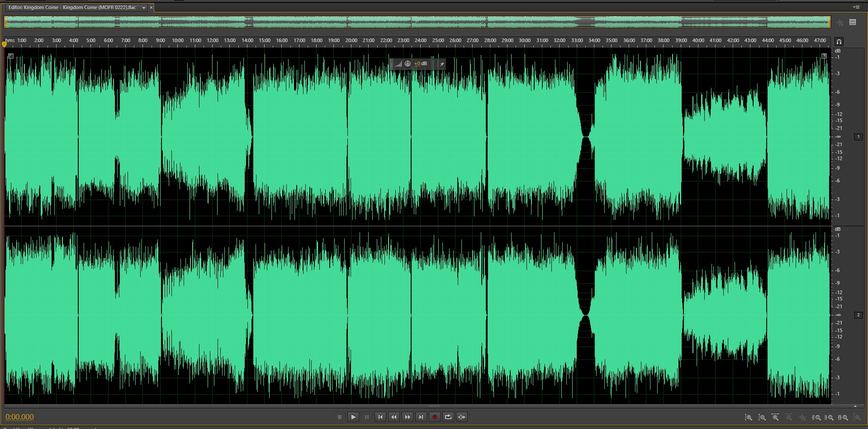This screenshot has height=429, width=868.
Task: Toggle Loop Playback in the transport bar
Action: click(448, 417)
